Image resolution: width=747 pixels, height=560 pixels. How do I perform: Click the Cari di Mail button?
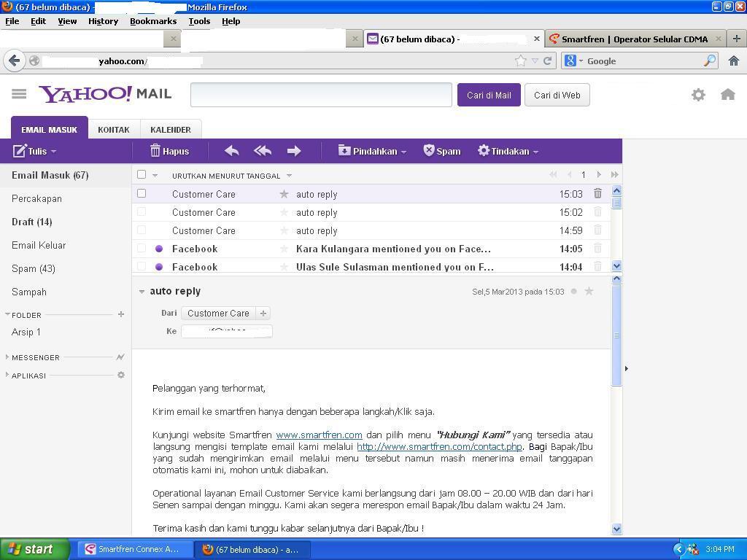(x=488, y=96)
